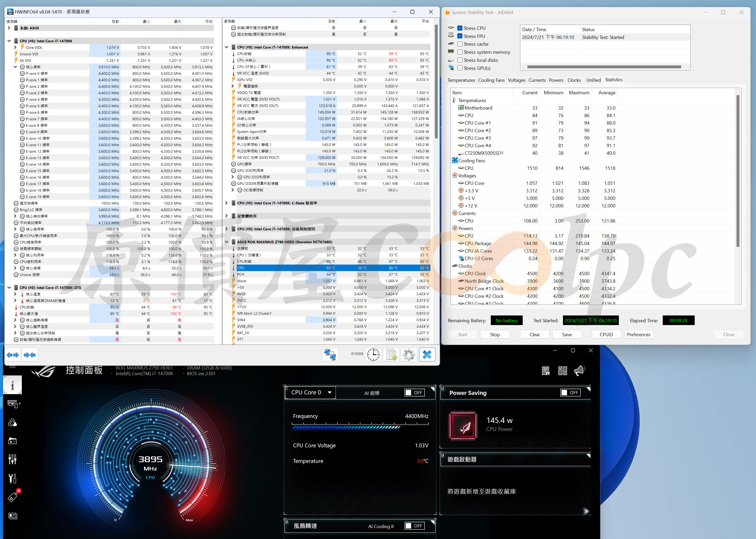Screen dimensions: 756x539
Task: Click Armoury Crate megaphone announcements icon
Action: (579, 371)
